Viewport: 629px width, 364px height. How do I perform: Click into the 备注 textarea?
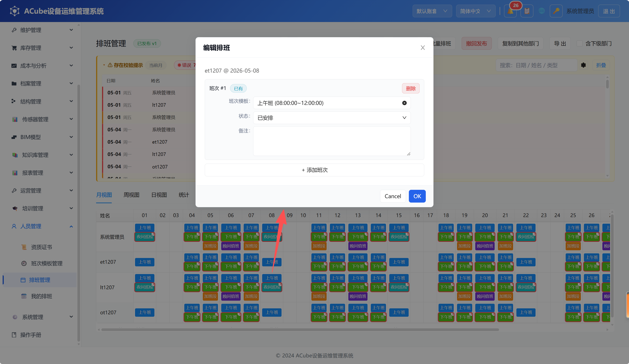[x=332, y=141]
